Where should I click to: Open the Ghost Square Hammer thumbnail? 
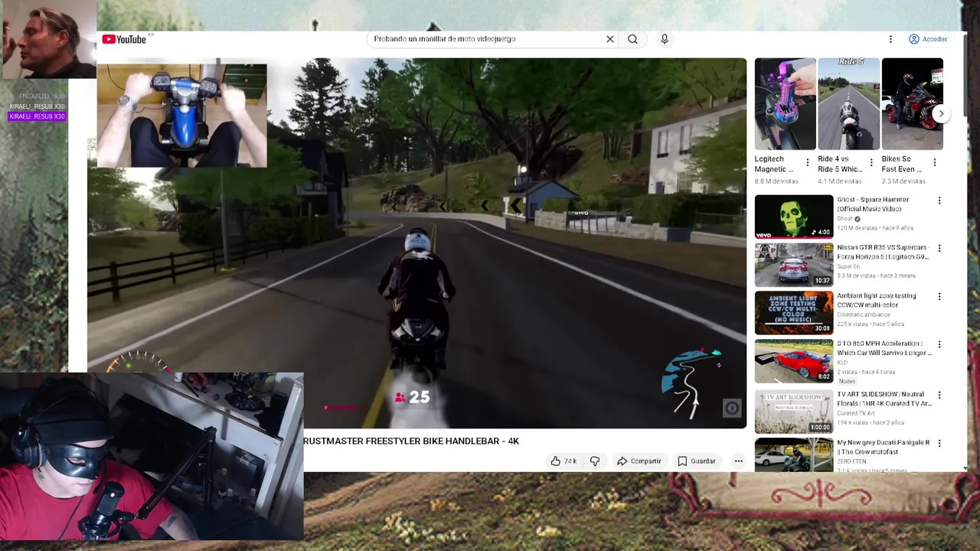794,217
